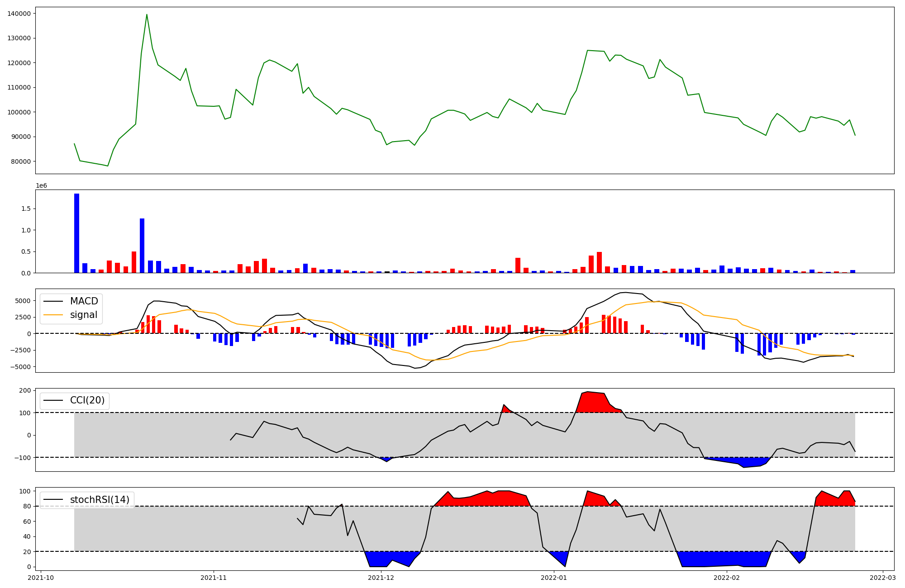This screenshot has width=905, height=588.
Task: Click the 1e6 volume scale text
Action: (41, 186)
